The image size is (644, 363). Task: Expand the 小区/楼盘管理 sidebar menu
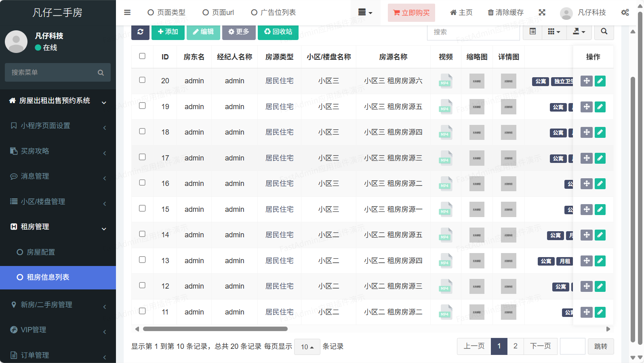58,202
